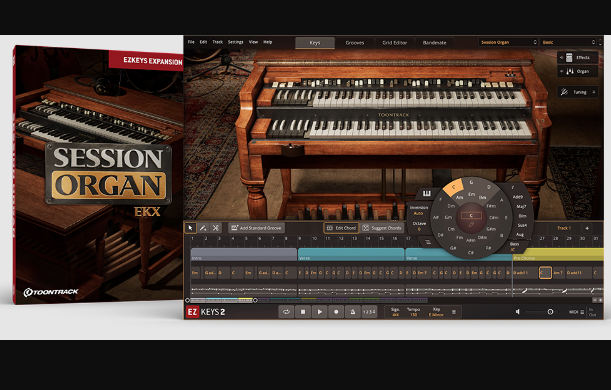Select the pencil draw tool
The image size is (611, 390).
click(x=203, y=228)
